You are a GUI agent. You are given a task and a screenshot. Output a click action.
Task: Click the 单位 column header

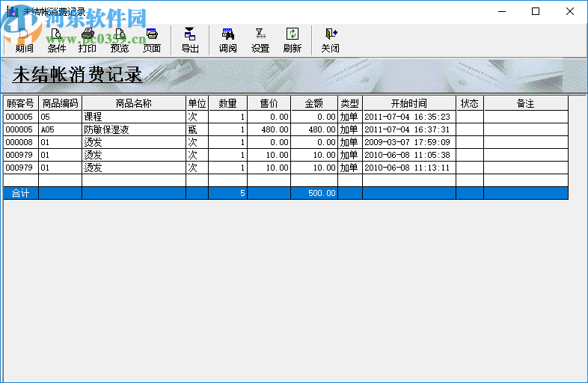pyautogui.click(x=197, y=103)
